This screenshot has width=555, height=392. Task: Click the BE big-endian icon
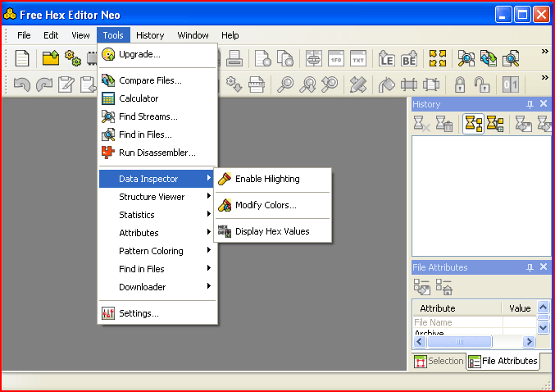click(409, 58)
